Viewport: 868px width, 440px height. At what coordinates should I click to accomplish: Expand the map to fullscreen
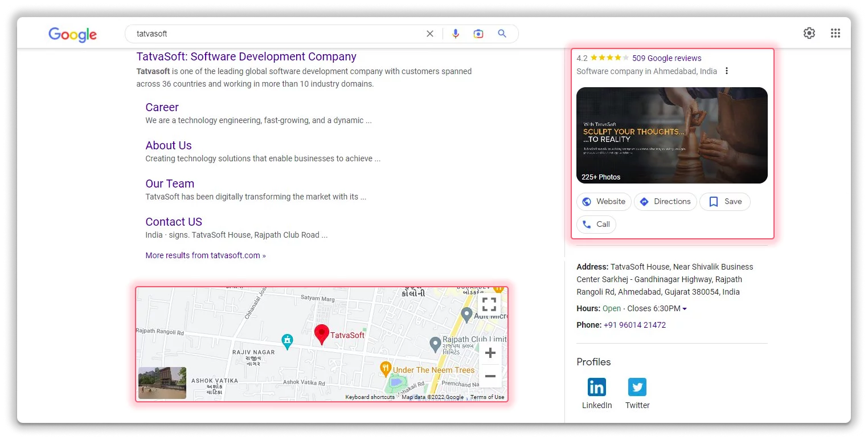pos(489,304)
